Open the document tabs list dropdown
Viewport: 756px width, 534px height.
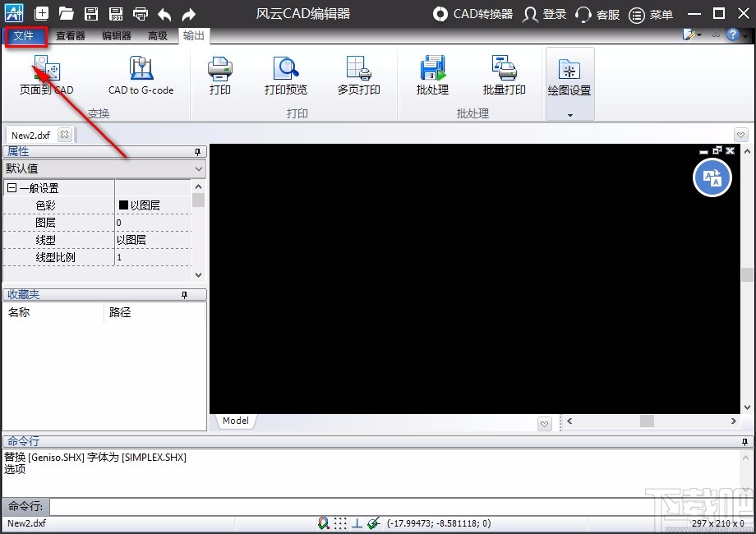741,135
